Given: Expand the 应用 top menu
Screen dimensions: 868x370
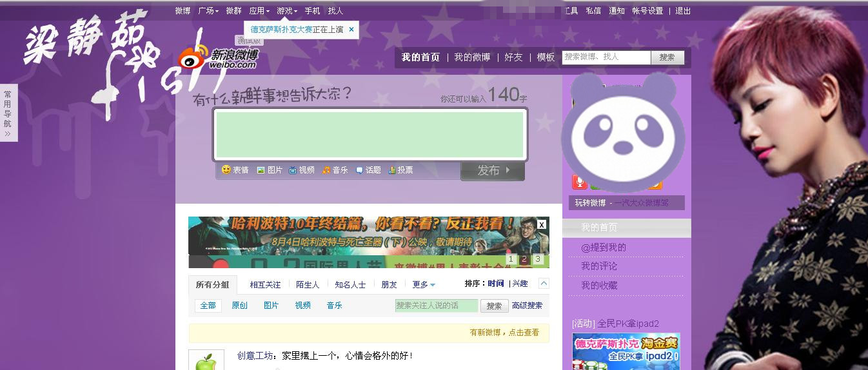Looking at the screenshot, I should 259,11.
